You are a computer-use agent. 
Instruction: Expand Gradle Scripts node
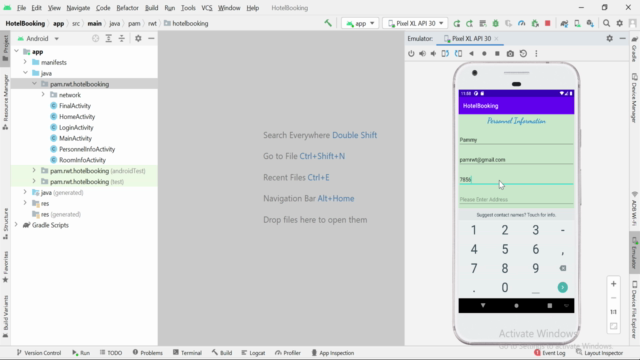coord(17,225)
